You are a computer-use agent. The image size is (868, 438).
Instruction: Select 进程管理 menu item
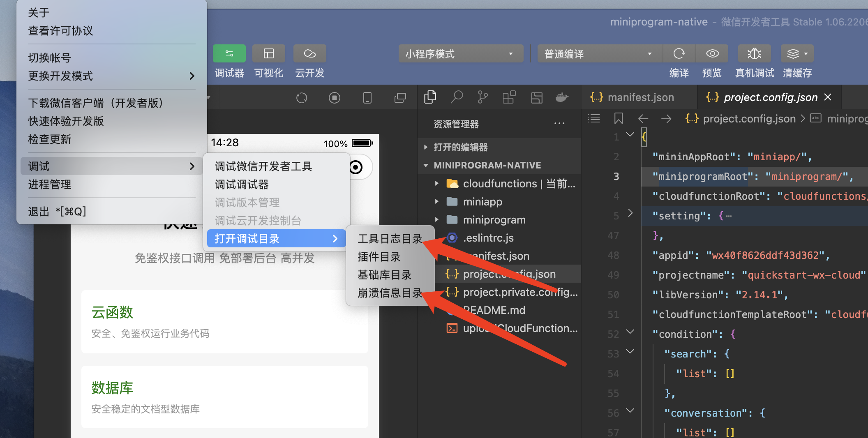point(111,184)
